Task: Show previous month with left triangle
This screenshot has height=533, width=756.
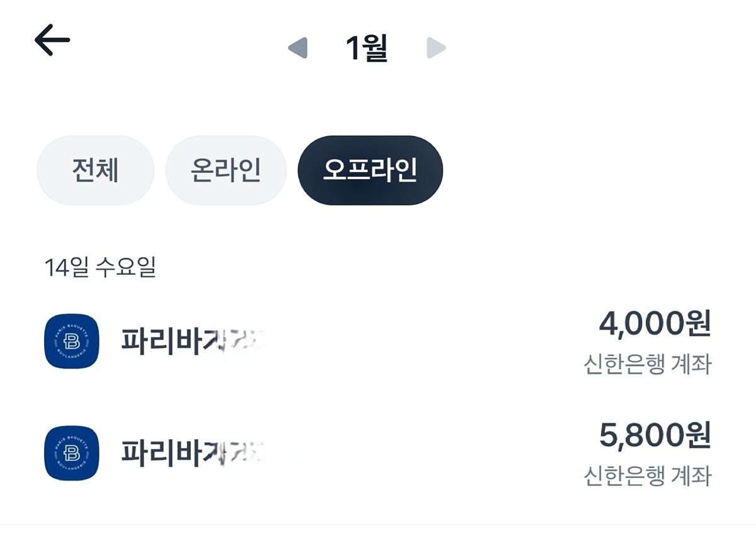Action: [x=297, y=48]
